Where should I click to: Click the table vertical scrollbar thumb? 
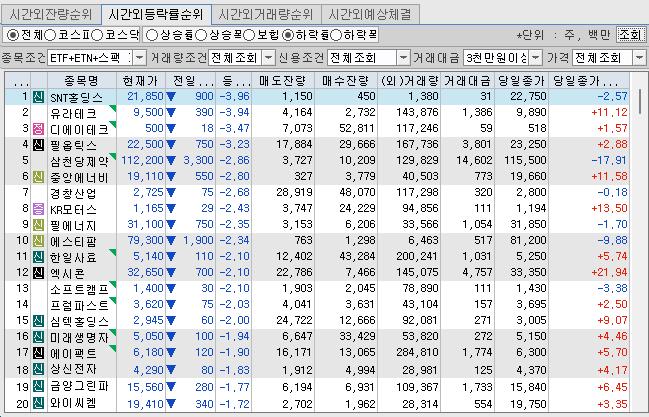pyautogui.click(x=640, y=102)
